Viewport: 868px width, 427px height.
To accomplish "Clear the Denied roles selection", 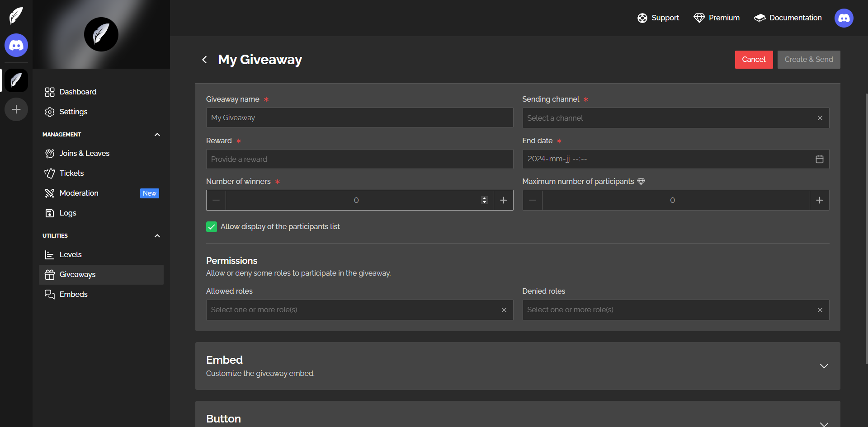I will 820,310.
